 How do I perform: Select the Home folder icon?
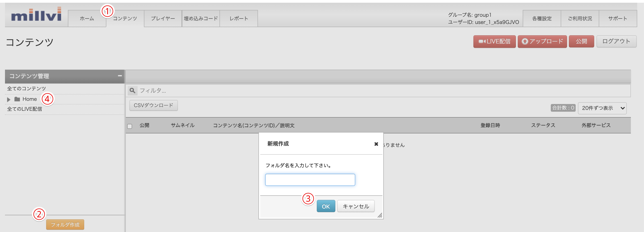coord(17,99)
